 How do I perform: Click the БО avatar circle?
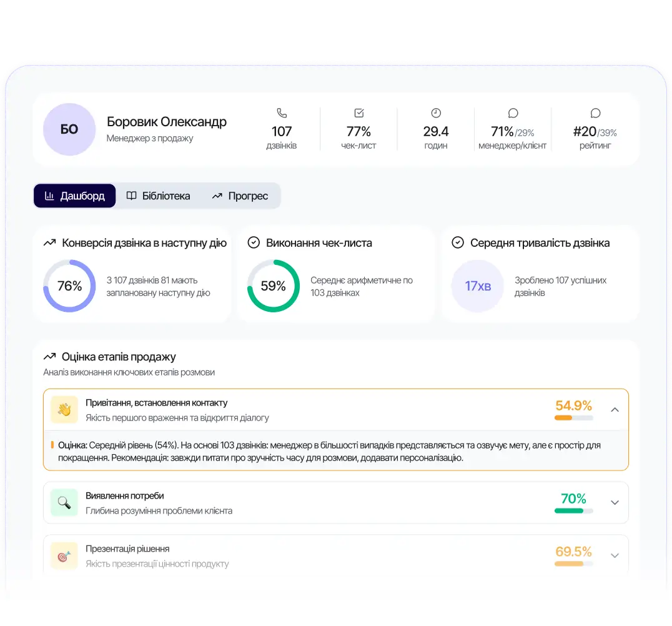(x=69, y=129)
